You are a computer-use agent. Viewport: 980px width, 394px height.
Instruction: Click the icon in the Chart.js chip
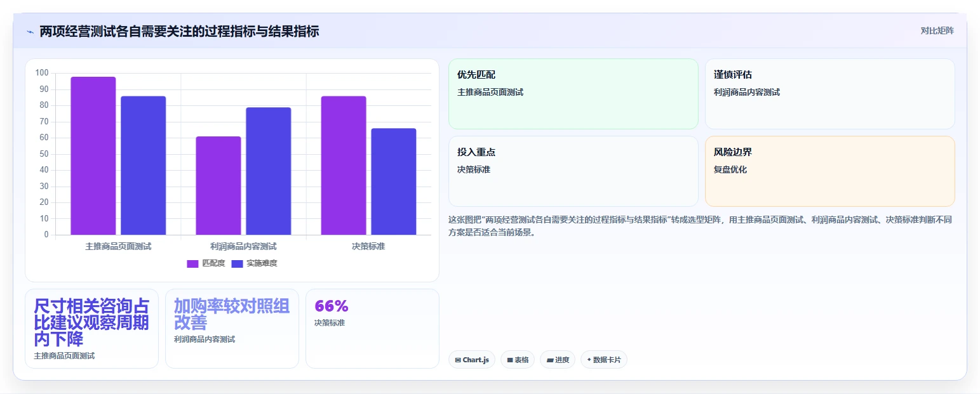[458, 360]
